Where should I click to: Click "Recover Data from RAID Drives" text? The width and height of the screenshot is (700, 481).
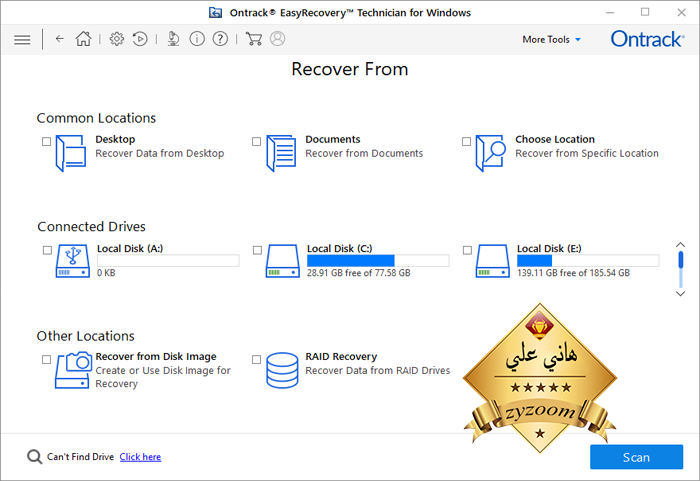(x=378, y=370)
